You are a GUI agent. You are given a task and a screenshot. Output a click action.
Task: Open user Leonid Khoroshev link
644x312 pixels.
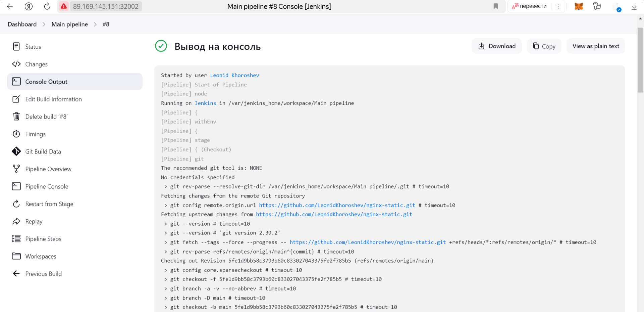(234, 75)
